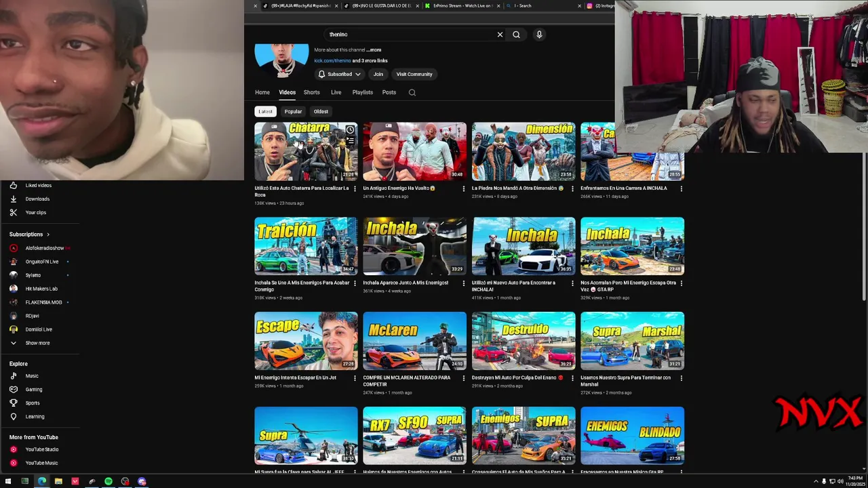The width and height of the screenshot is (868, 488).
Task: Open File Explorer from the taskbar
Action: pos(58,481)
